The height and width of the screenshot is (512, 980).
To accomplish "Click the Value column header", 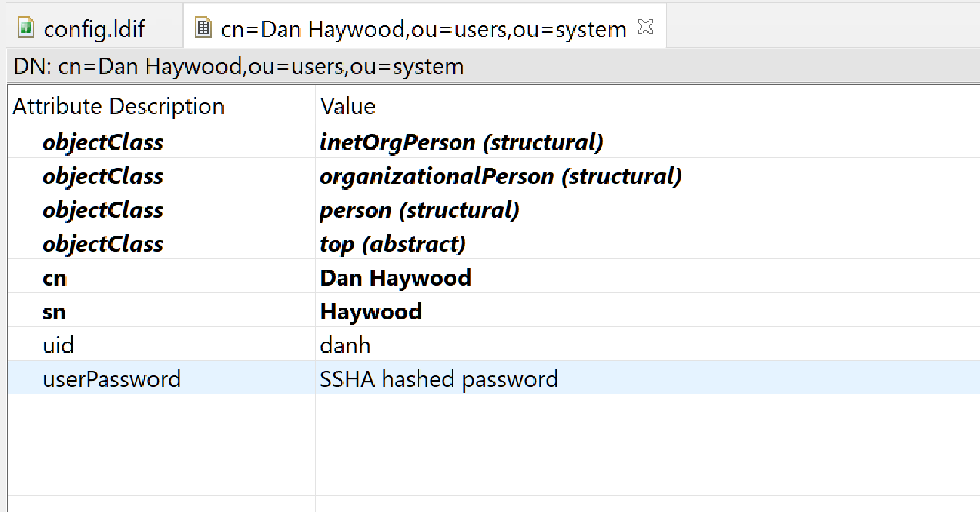I will 347,106.
